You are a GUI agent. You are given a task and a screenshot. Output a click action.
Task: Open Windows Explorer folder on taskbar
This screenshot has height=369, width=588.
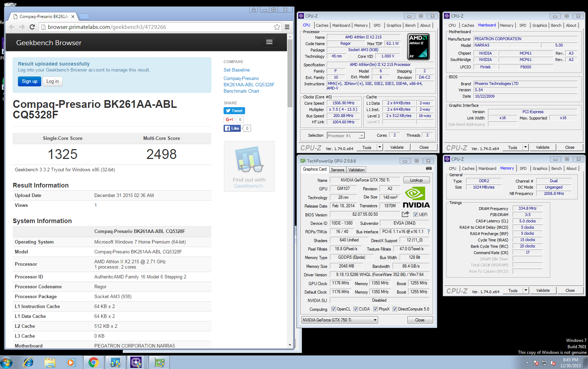[x=50, y=362]
